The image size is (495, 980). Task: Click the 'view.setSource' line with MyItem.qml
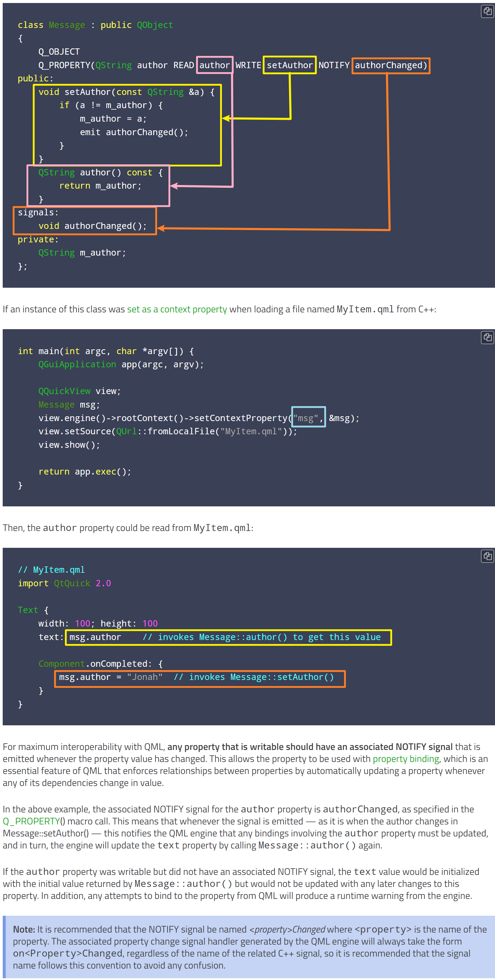pyautogui.click(x=168, y=431)
